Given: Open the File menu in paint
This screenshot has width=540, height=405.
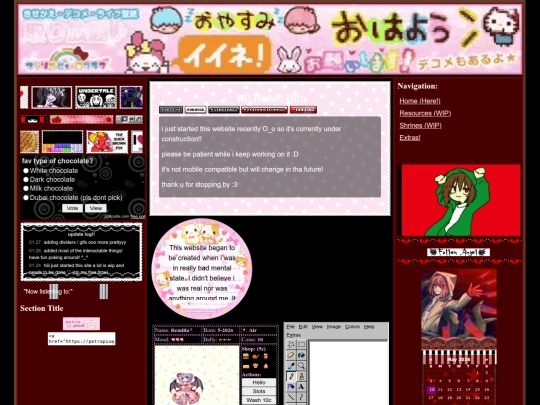Looking at the screenshot, I should 291,326.
